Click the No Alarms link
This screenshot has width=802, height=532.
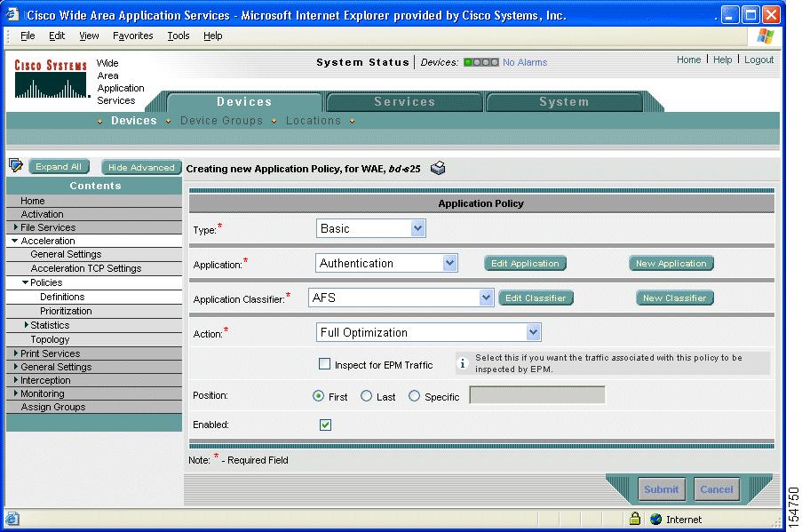(x=525, y=62)
